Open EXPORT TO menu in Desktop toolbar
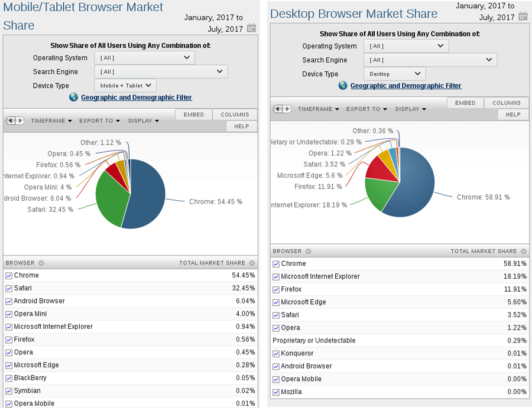This screenshot has height=408, width=532. (x=366, y=109)
